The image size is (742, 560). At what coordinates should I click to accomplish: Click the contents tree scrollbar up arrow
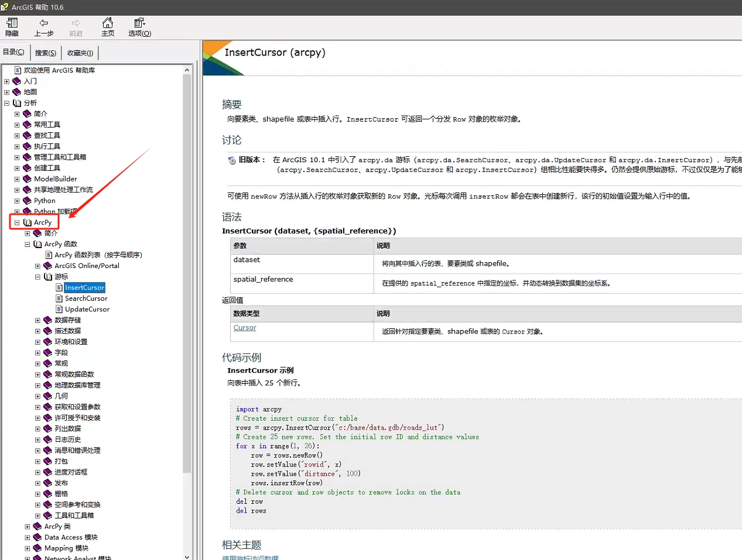point(187,70)
